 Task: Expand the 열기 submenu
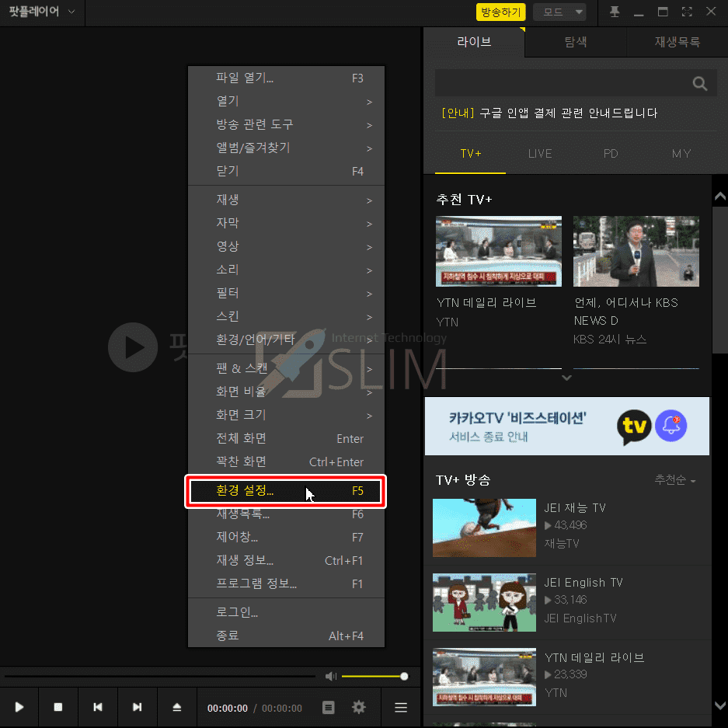(287, 101)
